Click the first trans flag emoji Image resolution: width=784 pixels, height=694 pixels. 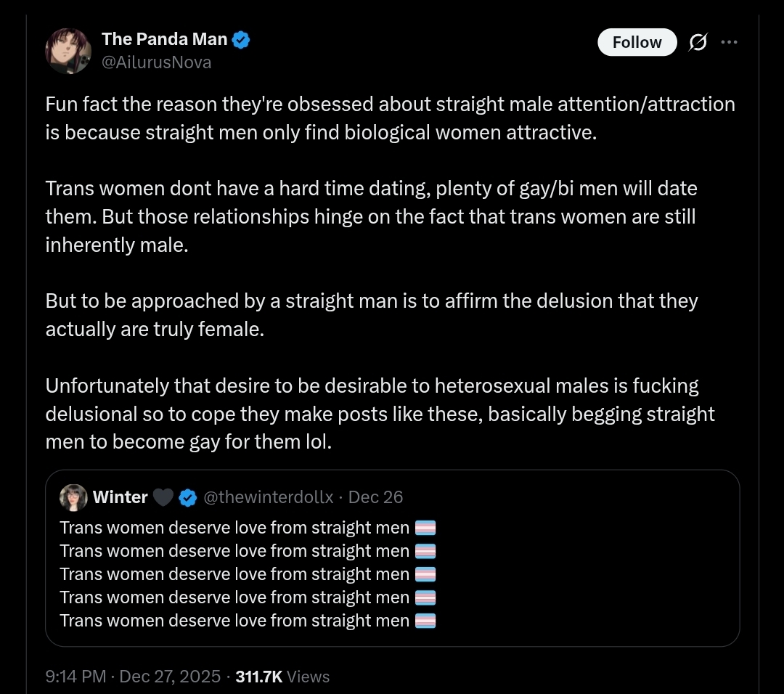pos(425,528)
